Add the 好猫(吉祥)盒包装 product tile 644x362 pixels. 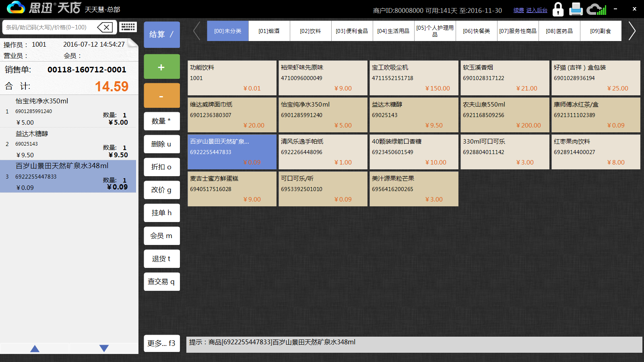tap(596, 78)
